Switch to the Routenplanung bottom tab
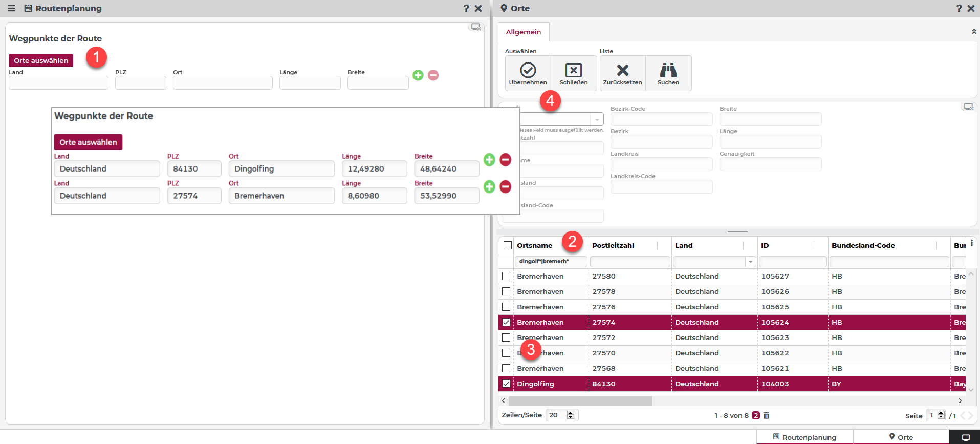 tap(804, 437)
